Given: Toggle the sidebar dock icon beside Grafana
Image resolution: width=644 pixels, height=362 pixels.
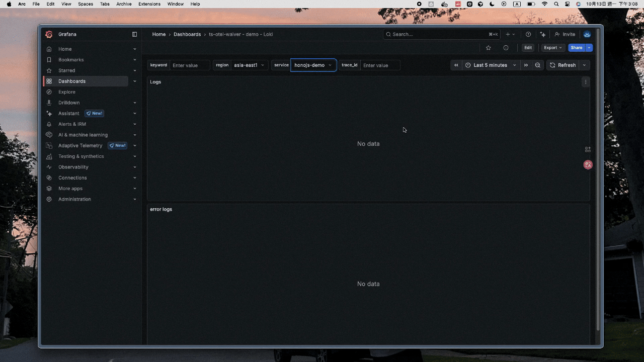Looking at the screenshot, I should [x=134, y=34].
